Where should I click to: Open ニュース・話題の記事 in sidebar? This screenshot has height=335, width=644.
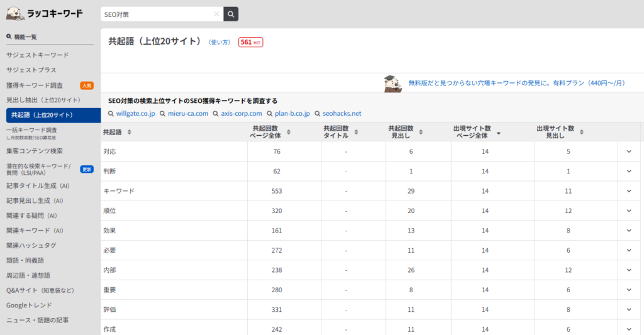pyautogui.click(x=37, y=320)
